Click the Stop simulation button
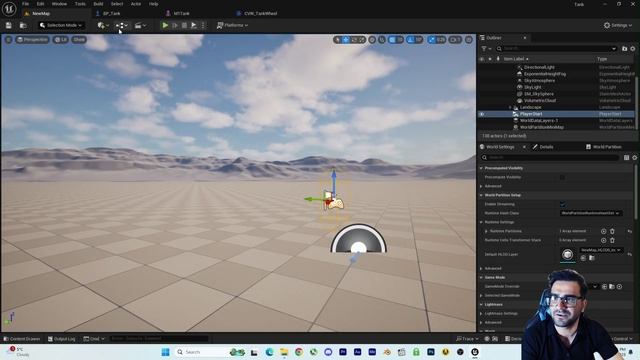This screenshot has width=640, height=360. pos(184,25)
